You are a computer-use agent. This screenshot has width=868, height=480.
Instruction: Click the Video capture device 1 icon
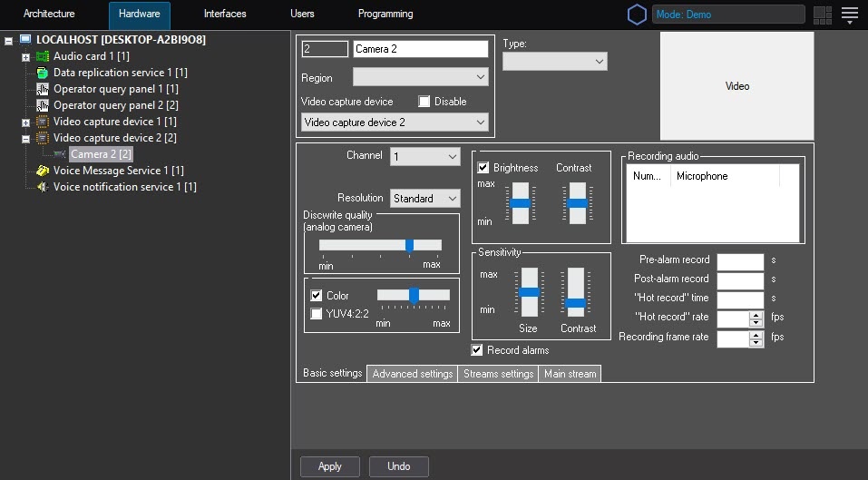click(43, 122)
